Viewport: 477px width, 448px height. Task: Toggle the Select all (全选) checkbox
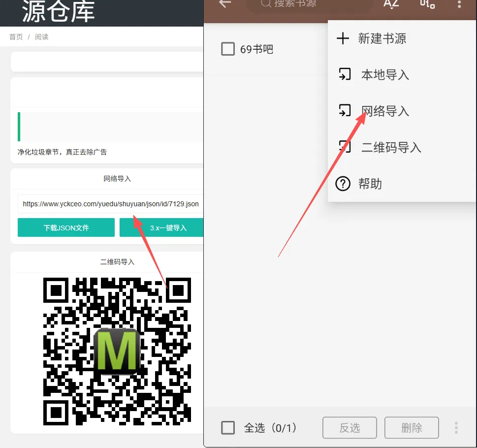click(x=228, y=428)
